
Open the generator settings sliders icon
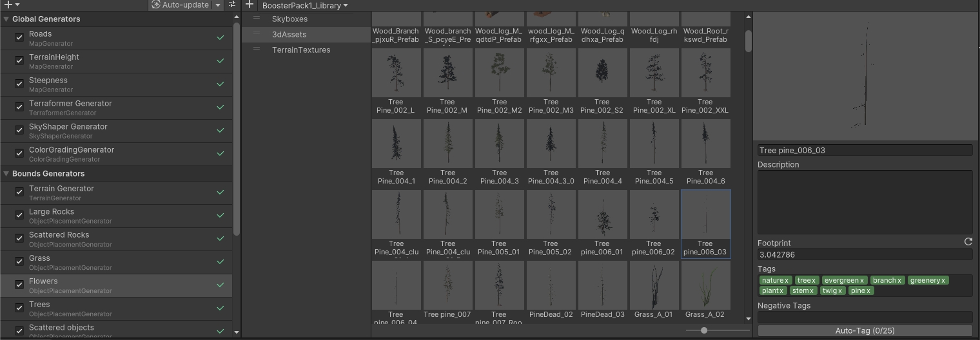232,5
